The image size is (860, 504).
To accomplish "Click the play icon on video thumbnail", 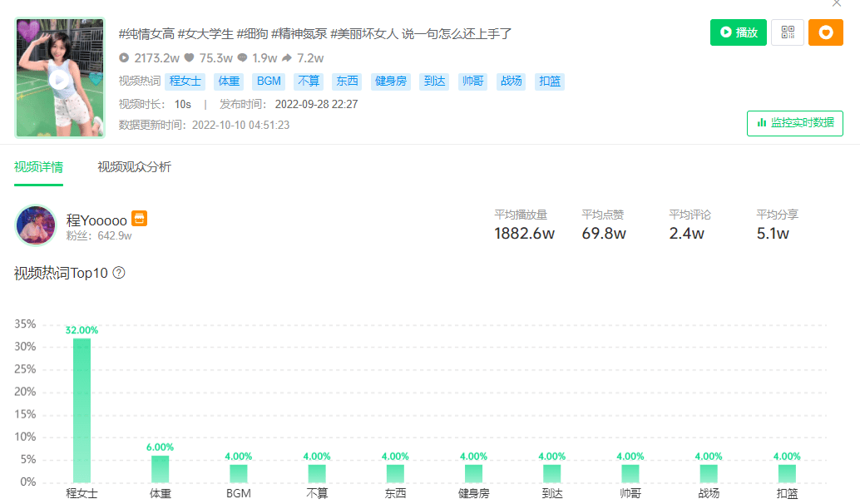I will pyautogui.click(x=58, y=80).
